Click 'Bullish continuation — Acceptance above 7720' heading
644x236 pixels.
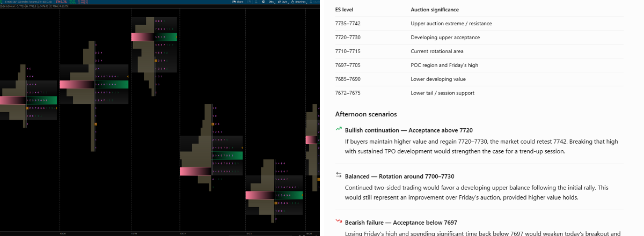point(409,130)
